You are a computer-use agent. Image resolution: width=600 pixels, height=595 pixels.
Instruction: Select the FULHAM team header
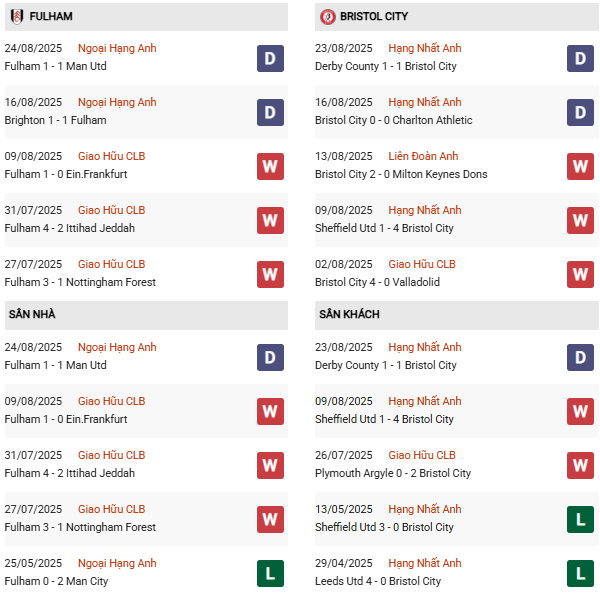pos(51,17)
